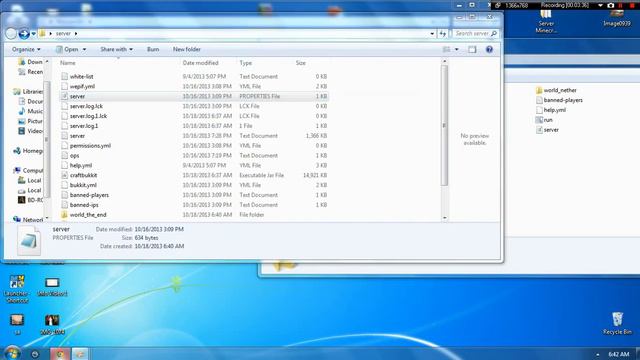Viewport: 640px width, 360px height.
Task: Click the Burn toolbar button
Action: [x=153, y=49]
